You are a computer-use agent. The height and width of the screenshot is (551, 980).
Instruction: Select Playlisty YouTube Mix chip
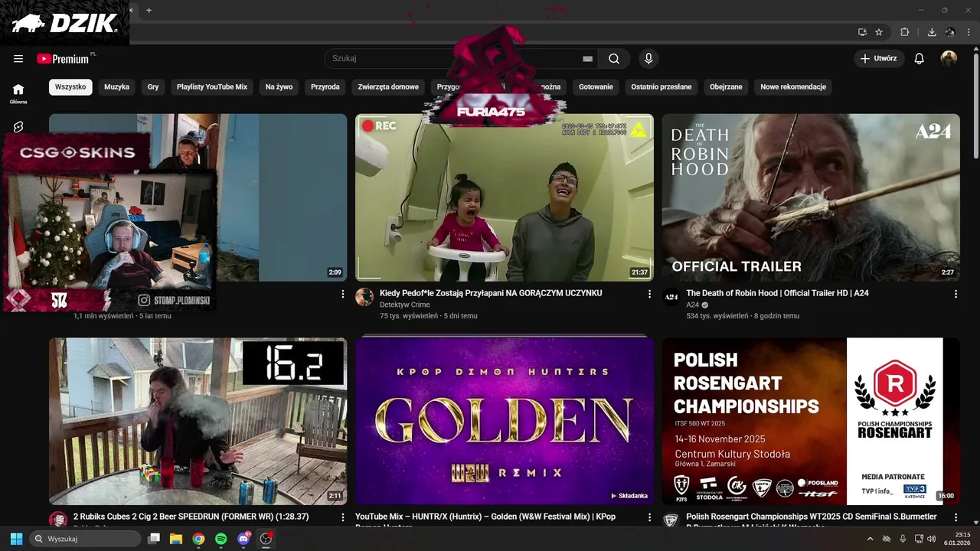point(212,87)
